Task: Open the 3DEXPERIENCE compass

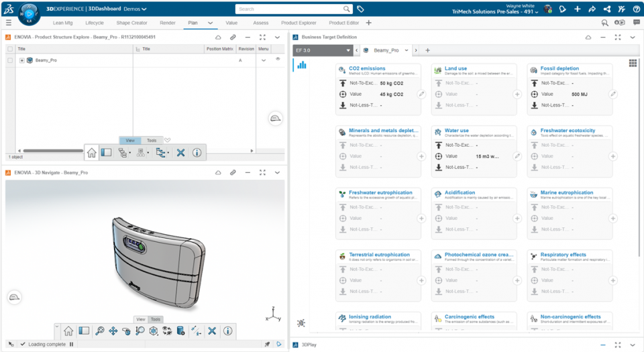Action: tap(29, 13)
